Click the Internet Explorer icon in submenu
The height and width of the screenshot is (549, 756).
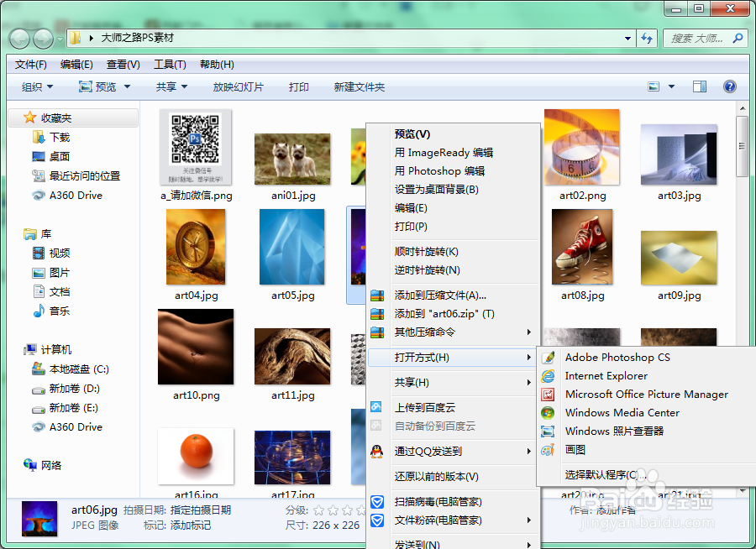(548, 376)
